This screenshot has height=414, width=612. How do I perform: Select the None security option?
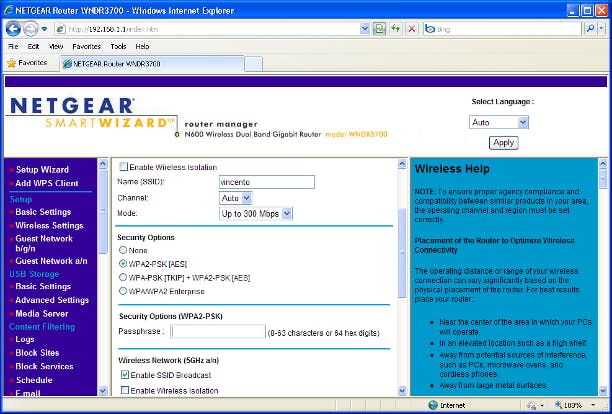pos(123,250)
